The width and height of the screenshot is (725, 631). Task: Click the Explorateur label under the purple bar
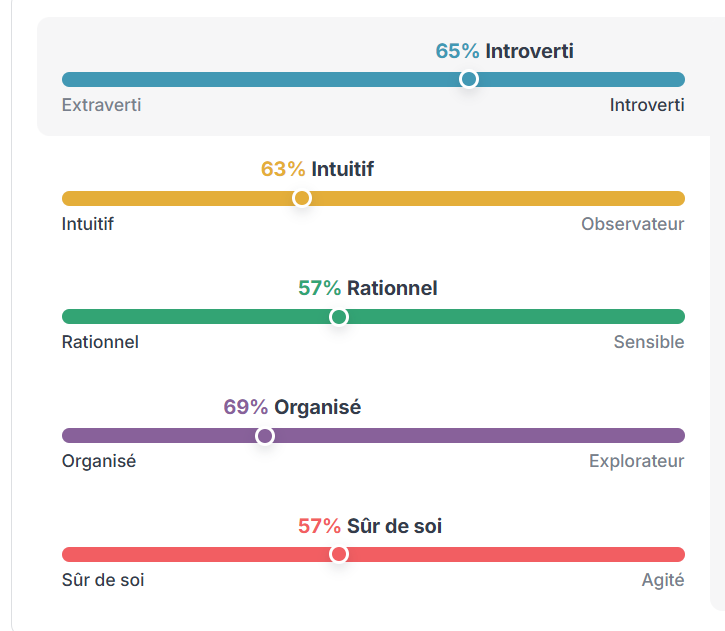coord(636,461)
